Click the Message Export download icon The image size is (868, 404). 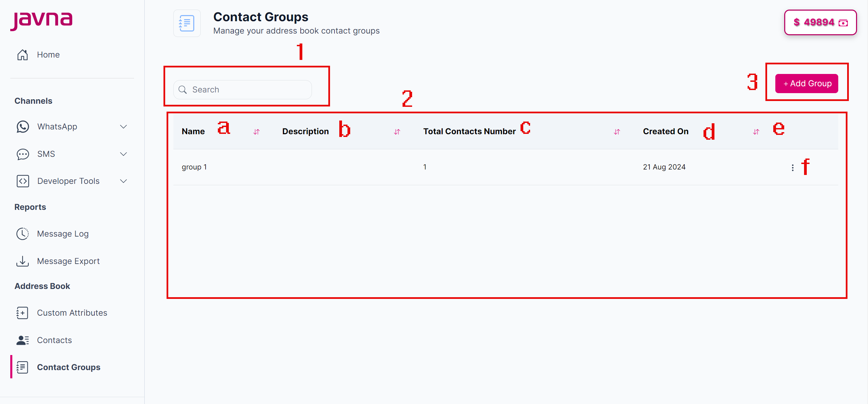point(22,261)
